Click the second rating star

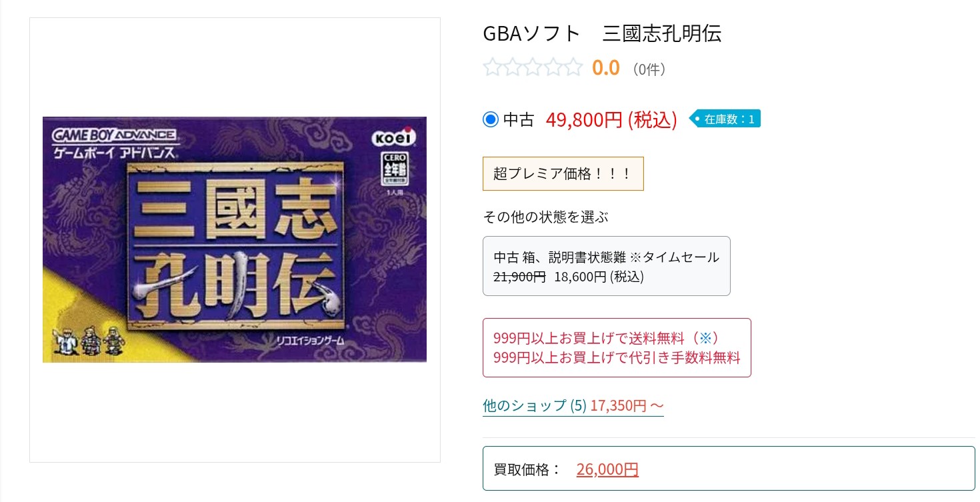(513, 67)
